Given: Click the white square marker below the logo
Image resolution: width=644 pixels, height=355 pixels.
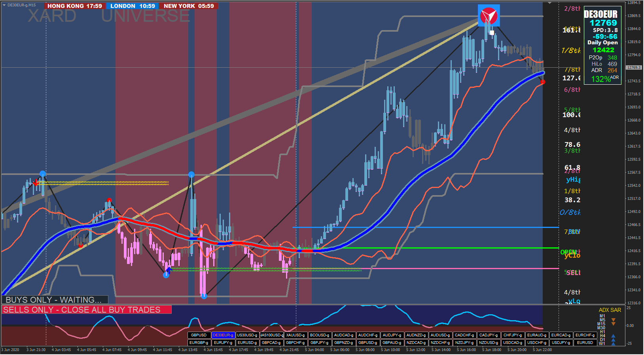Looking at the screenshot, I should 492,33.
